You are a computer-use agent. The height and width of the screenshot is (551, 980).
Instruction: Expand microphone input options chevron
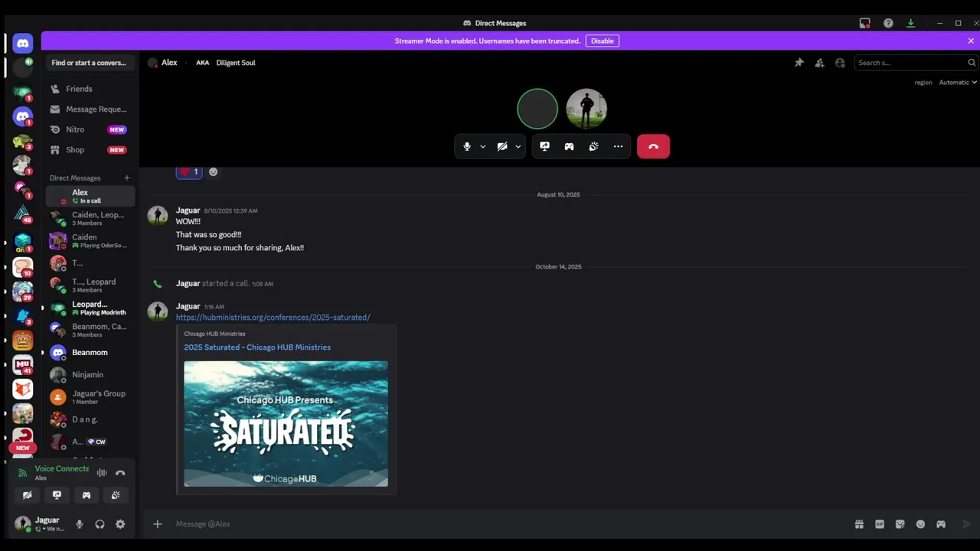click(x=482, y=146)
